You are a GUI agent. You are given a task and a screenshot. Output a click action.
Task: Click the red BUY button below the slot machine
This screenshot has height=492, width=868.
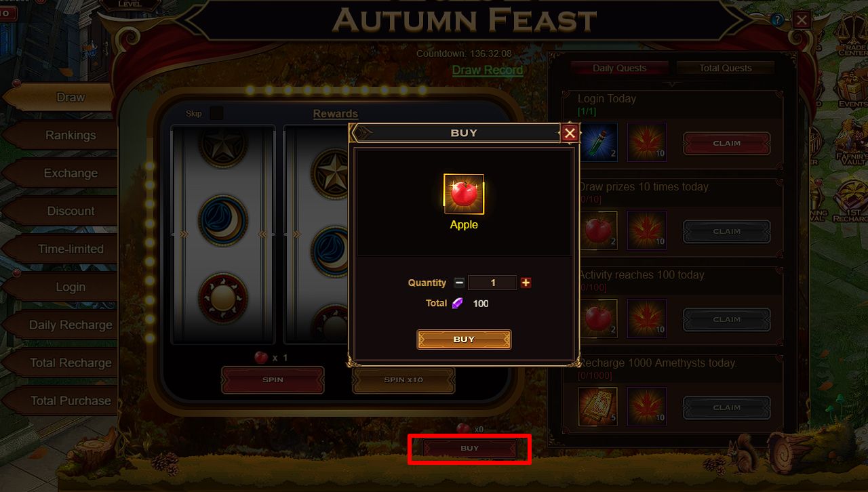click(470, 449)
